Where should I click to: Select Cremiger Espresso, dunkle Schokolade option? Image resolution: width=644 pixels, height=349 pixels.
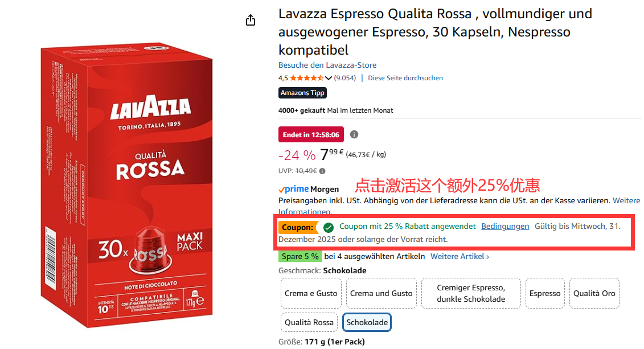471,293
